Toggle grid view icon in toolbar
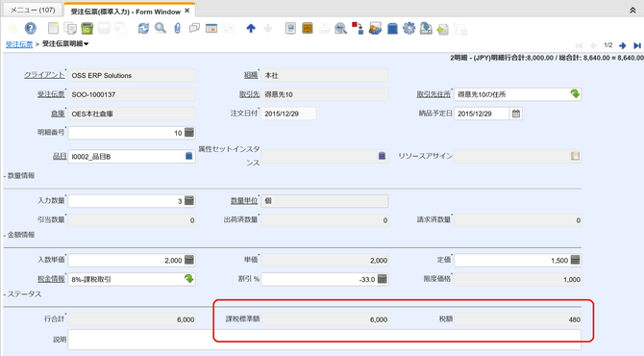Viewport: 644px width, 356px height. 211,28
